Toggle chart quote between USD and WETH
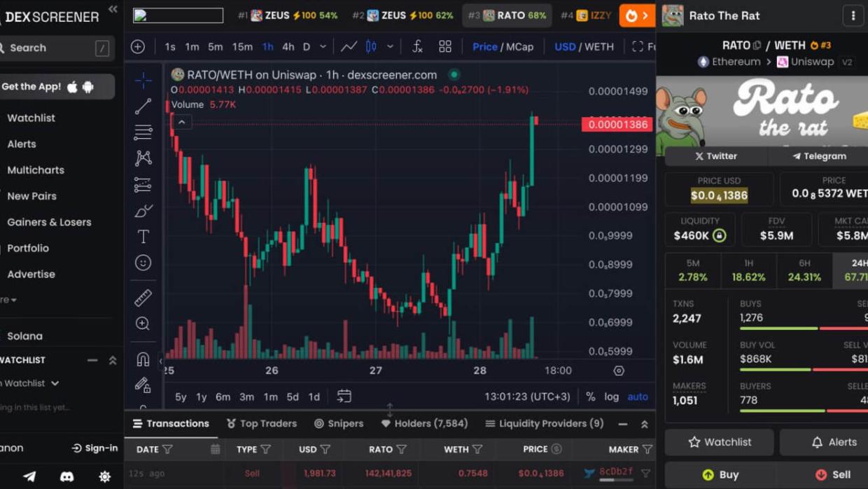Viewport: 868px width, 489px height. pos(584,47)
